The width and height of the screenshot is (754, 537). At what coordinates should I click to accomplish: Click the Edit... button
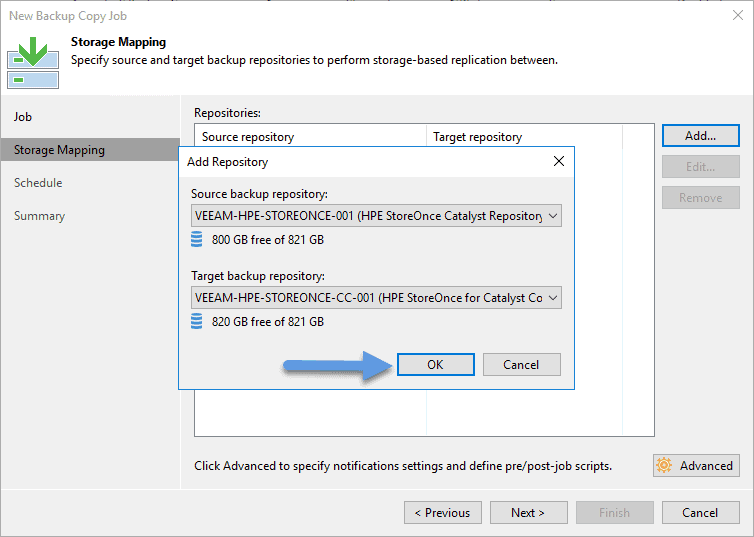[701, 167]
